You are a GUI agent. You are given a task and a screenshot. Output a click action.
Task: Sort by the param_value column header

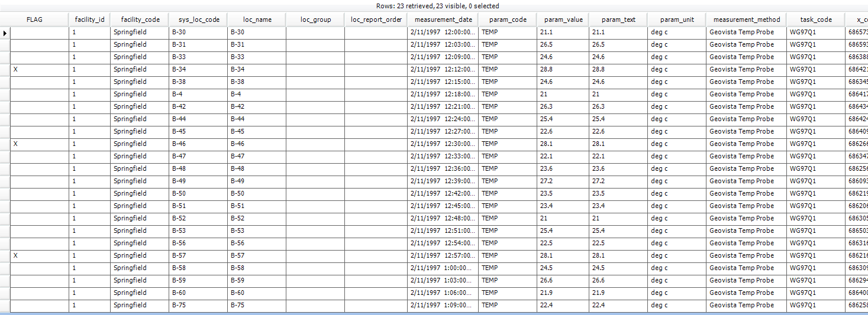click(x=563, y=20)
